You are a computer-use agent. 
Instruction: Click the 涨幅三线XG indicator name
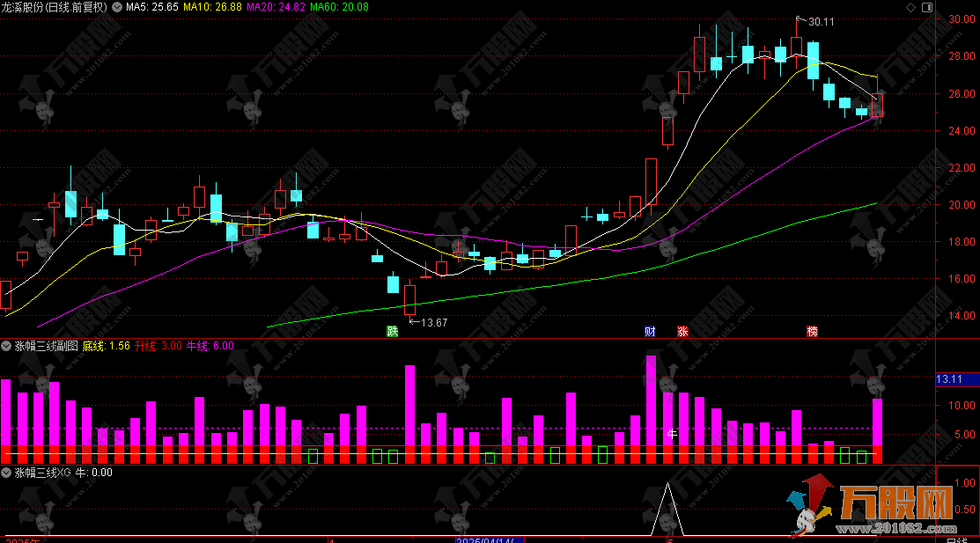(42, 473)
